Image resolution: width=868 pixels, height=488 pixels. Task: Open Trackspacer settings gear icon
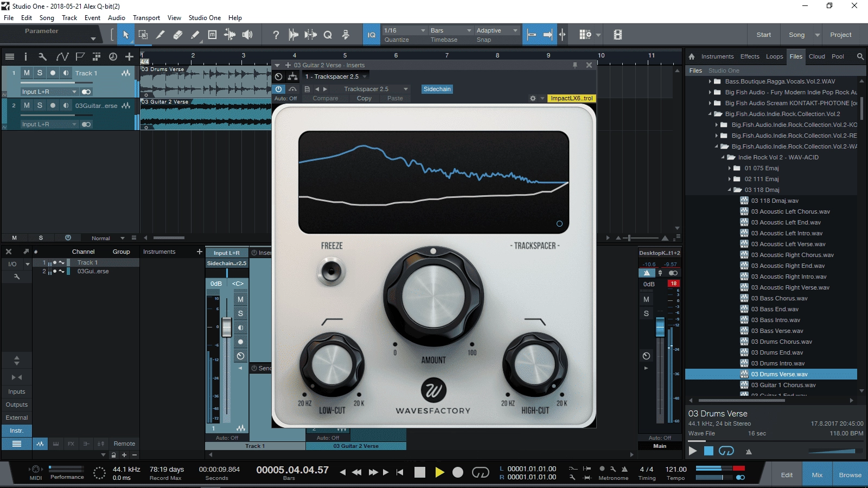coord(533,98)
